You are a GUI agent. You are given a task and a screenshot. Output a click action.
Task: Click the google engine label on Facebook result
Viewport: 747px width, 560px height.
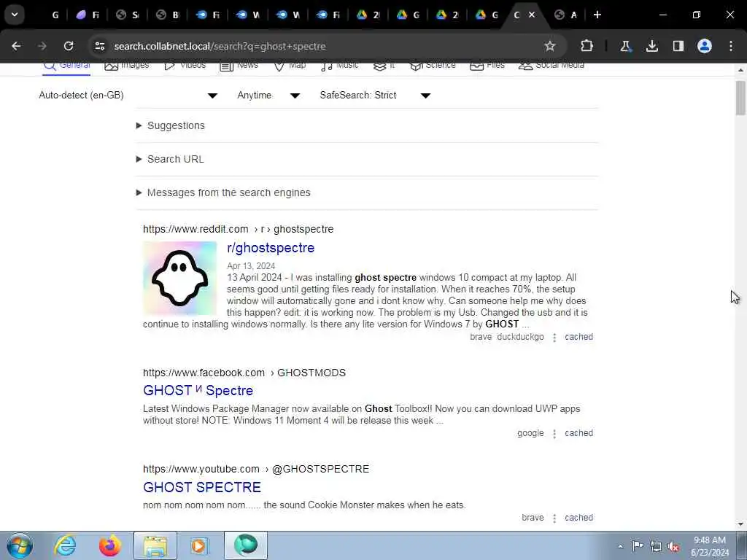[530, 433]
